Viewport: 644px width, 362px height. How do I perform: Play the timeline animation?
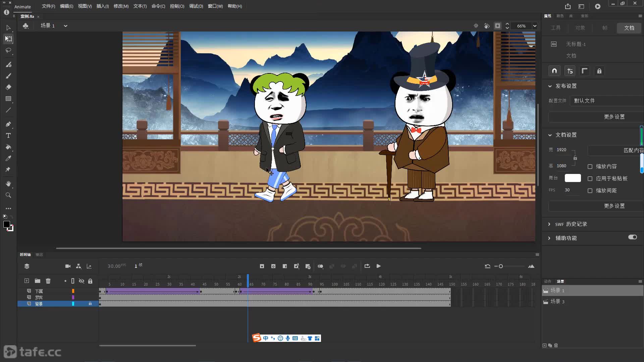point(379,266)
